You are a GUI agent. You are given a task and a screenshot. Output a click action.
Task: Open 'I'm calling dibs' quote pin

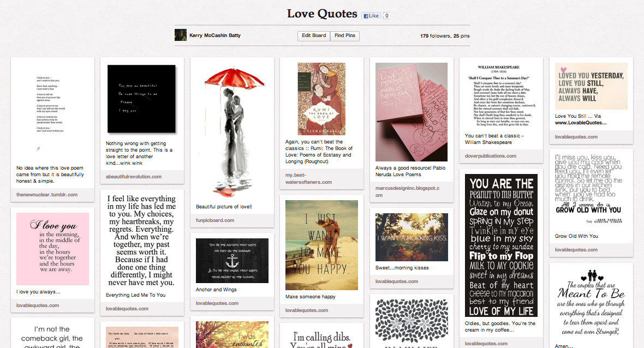(x=321, y=339)
